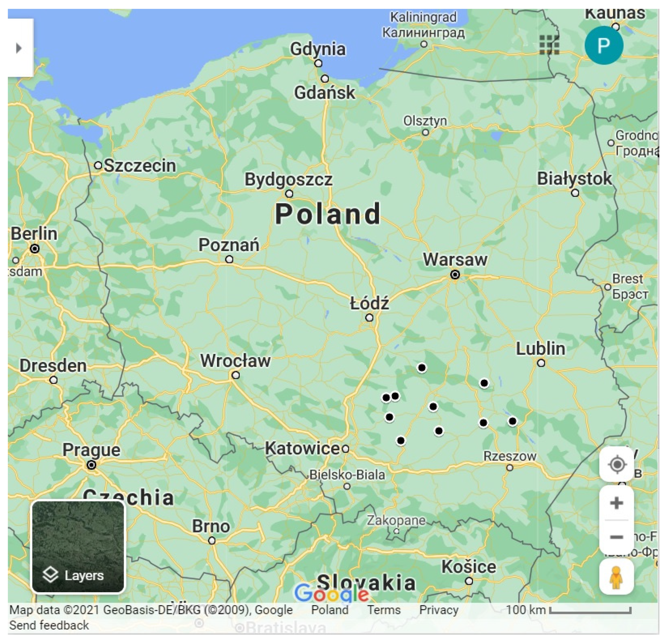The image size is (667, 644).
Task: Click the Poland region link in footer
Action: [x=329, y=610]
